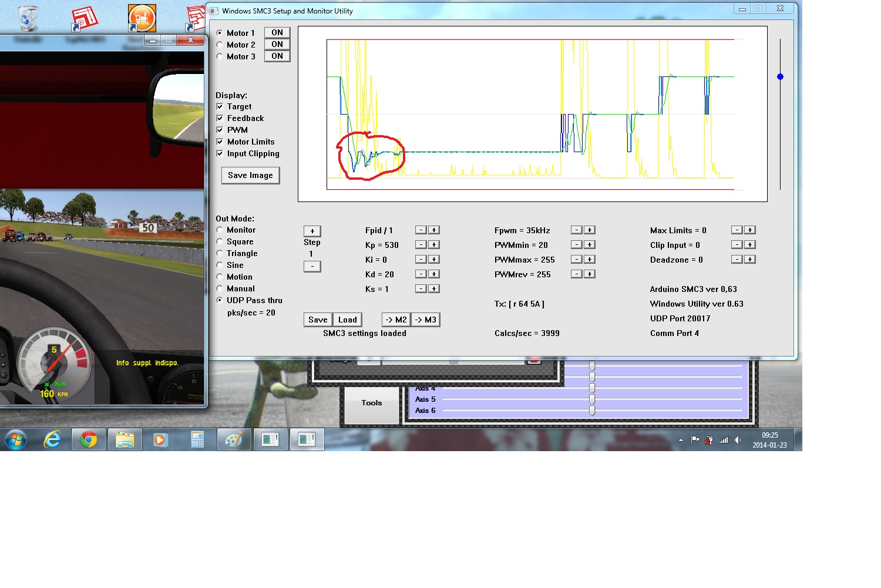881x588 pixels.
Task: Increase Kd value
Action: [433, 274]
